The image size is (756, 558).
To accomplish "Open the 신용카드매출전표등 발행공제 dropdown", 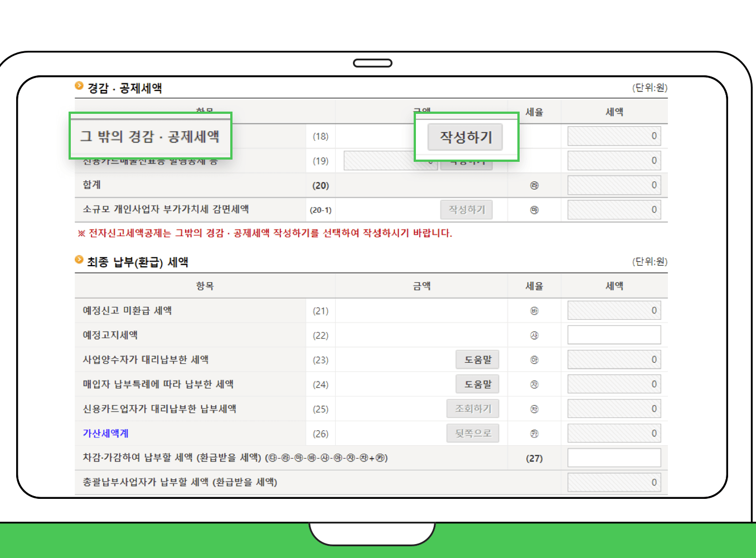I will (390, 161).
